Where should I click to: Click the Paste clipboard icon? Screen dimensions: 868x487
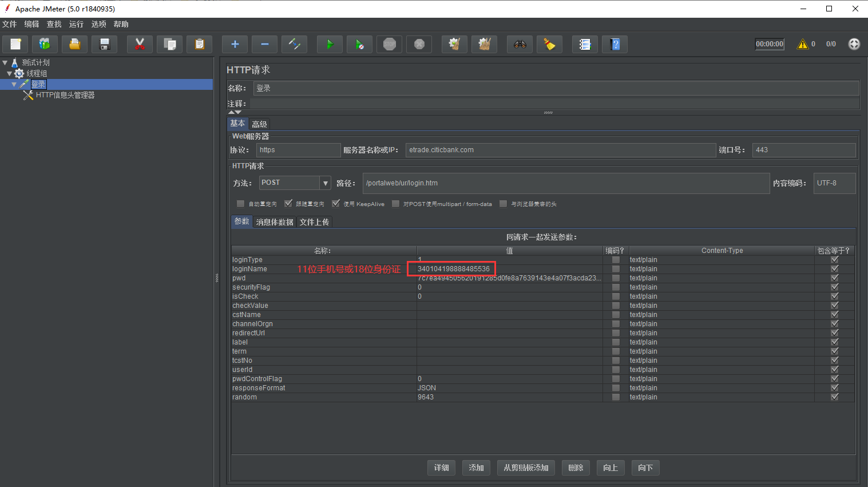(x=200, y=44)
